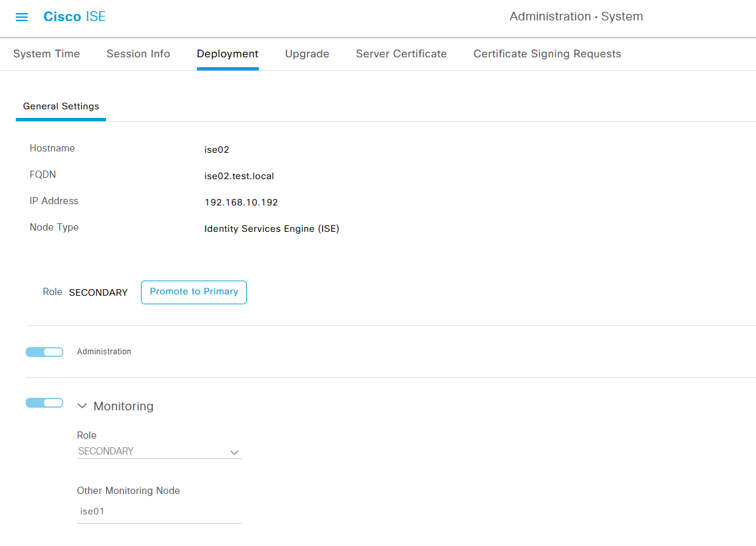Click the Administration · System page title
756x546 pixels.
pos(576,16)
